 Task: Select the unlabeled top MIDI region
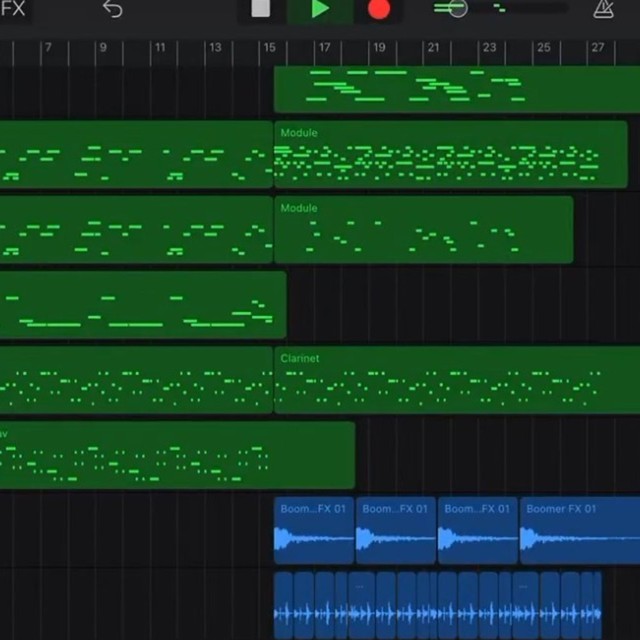(x=457, y=89)
